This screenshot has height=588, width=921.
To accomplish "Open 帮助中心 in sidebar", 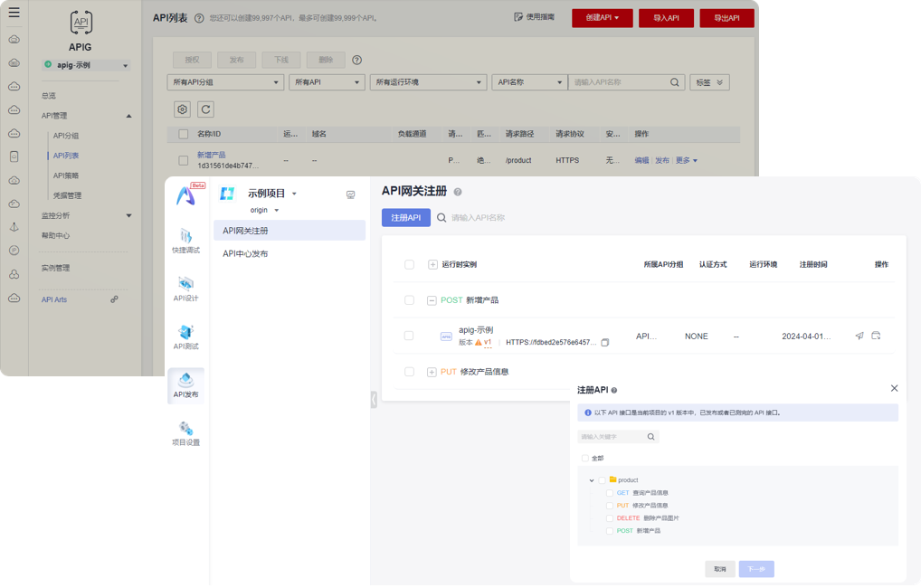I will coord(56,235).
